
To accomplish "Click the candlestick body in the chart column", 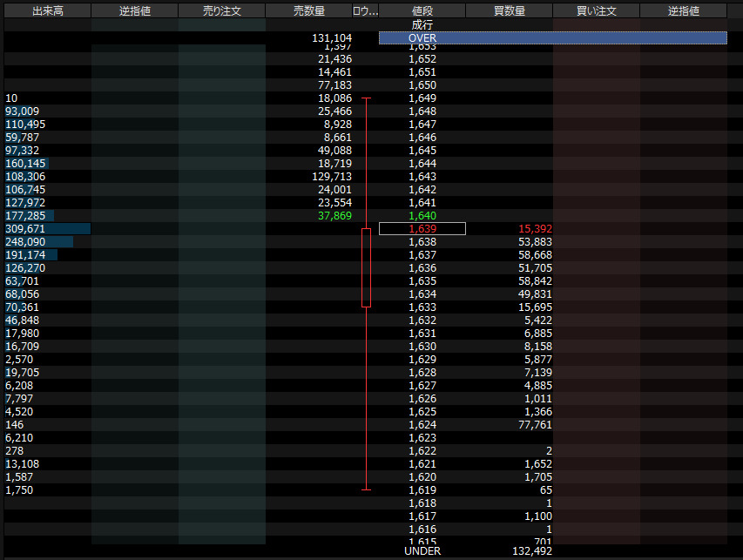I will 366,267.
